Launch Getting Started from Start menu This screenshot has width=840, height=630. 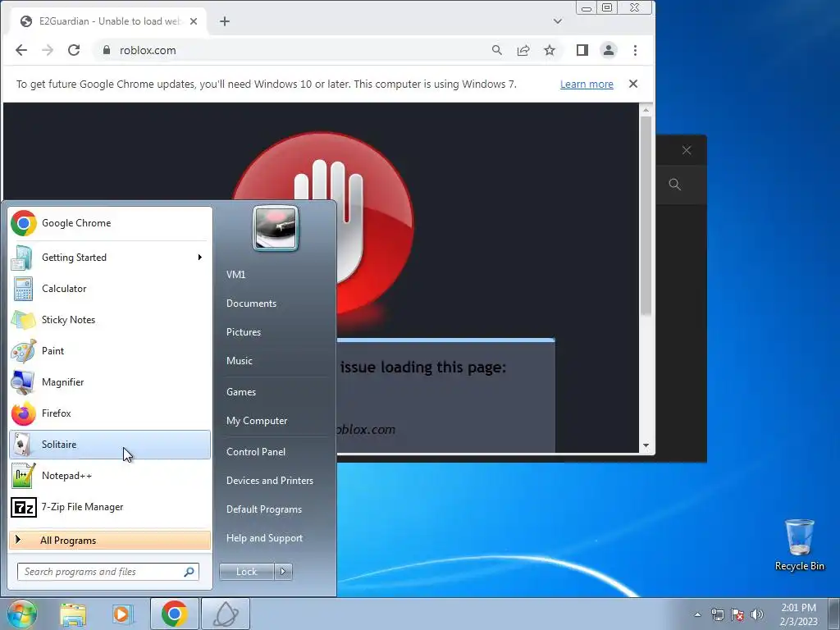tap(110, 257)
